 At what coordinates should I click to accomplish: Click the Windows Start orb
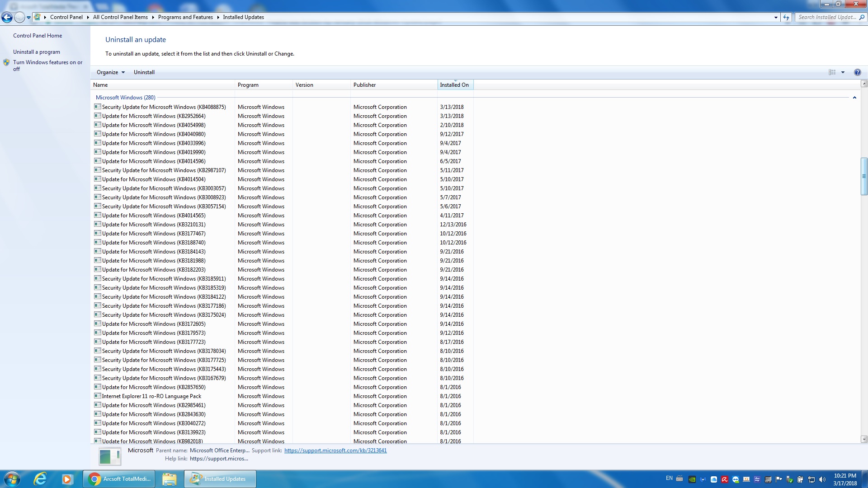(x=12, y=479)
